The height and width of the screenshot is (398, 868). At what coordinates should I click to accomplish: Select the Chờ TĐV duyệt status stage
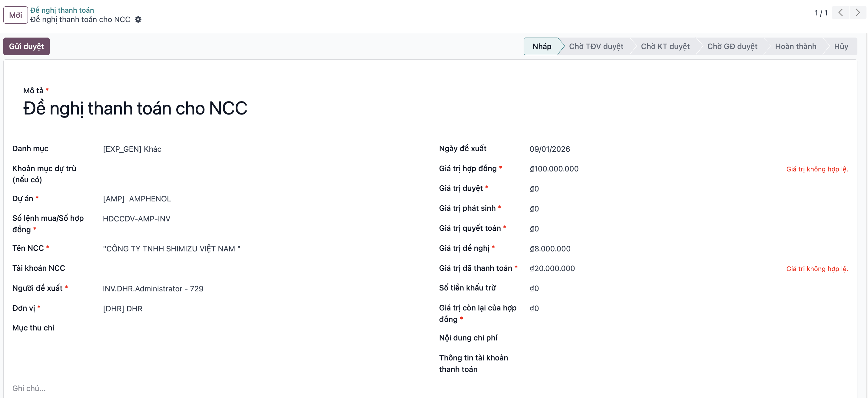[x=596, y=46]
